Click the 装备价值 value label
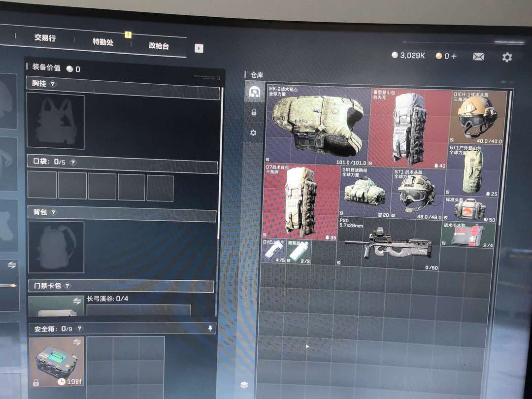The height and width of the screenshot is (399, 532). 56,68
